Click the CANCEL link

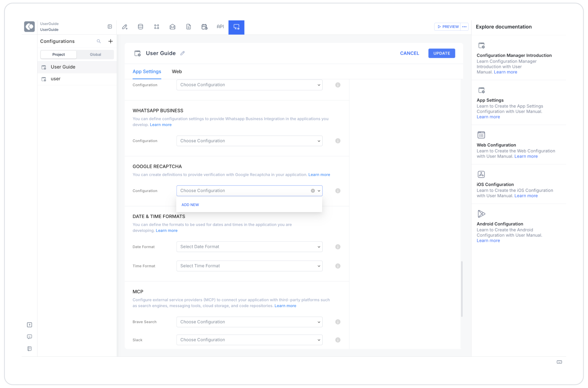(409, 53)
